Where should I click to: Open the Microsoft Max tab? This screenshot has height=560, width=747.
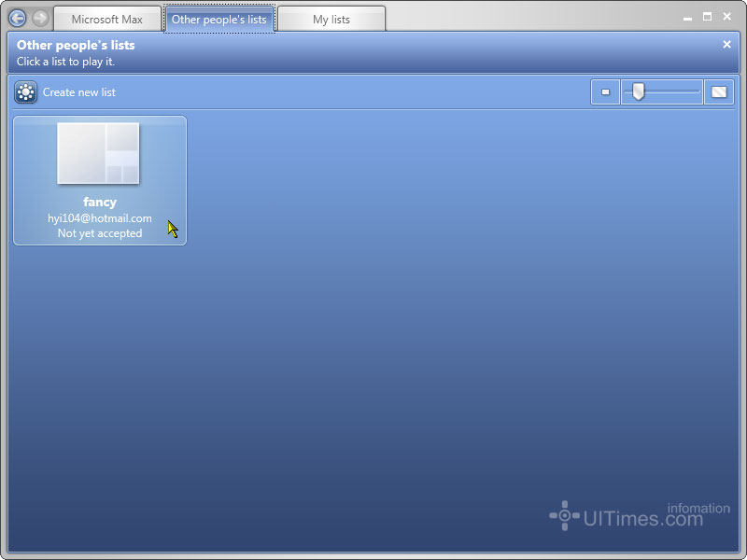[x=107, y=20]
